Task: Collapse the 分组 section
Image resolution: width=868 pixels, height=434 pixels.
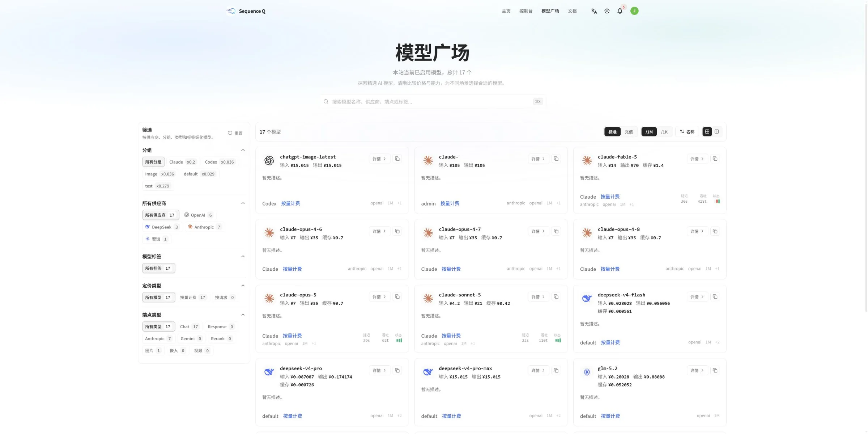Action: click(243, 150)
